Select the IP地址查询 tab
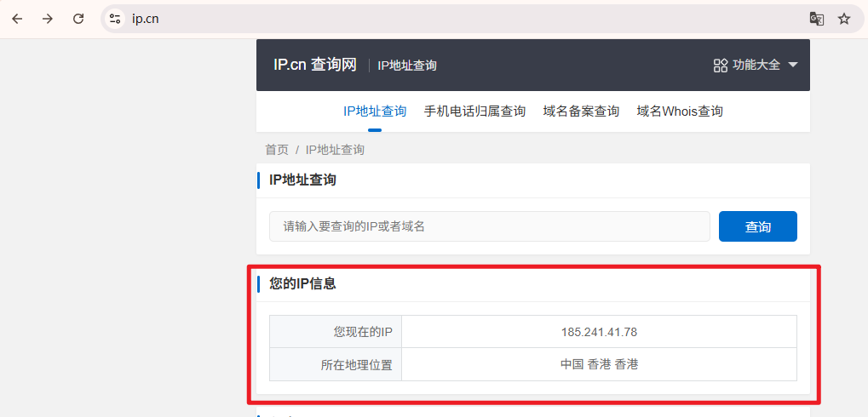 (375, 111)
